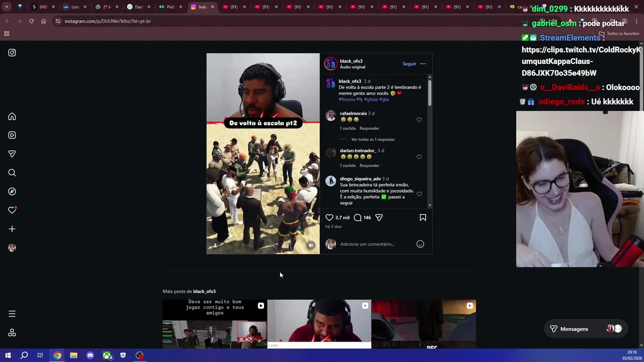Viewport: 644px width, 362px height.
Task: Switch to Dash browser tab
Action: [x=138, y=7]
